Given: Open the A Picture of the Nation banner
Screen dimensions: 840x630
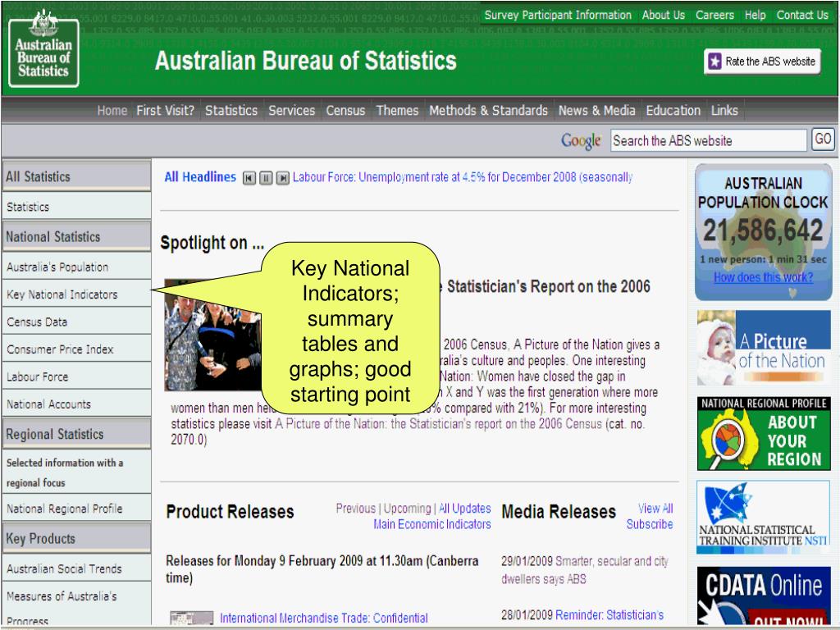Looking at the screenshot, I should click(x=764, y=348).
